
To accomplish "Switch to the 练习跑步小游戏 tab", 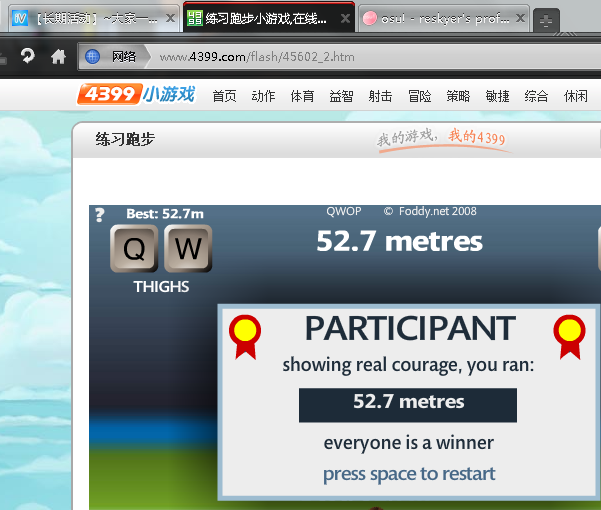I will tap(269, 18).
